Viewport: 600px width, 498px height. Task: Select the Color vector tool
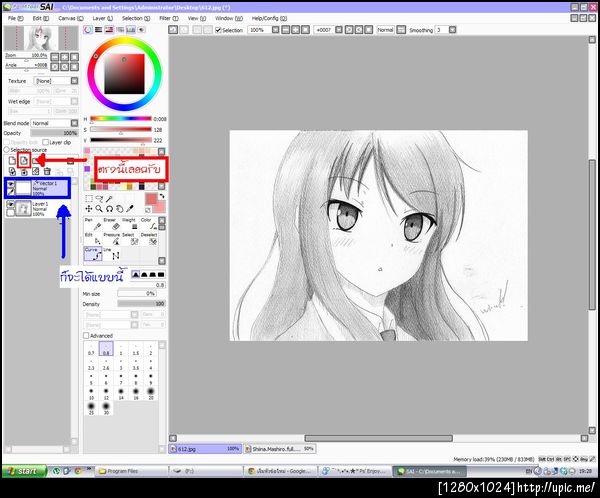tap(148, 225)
